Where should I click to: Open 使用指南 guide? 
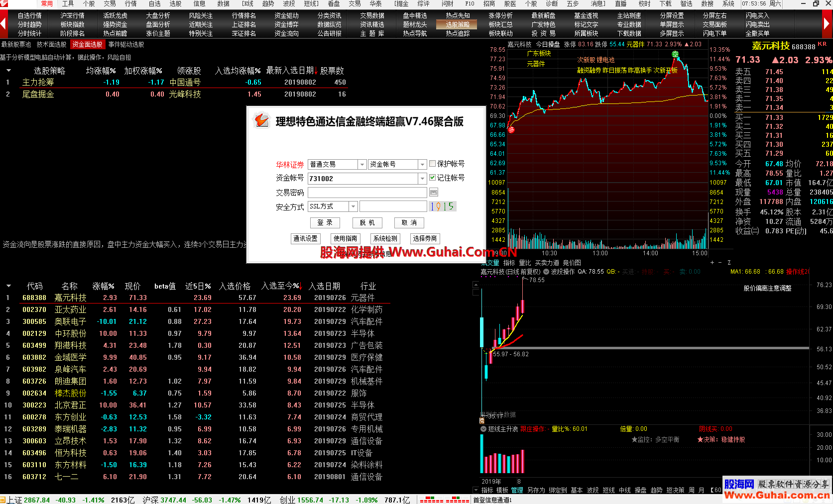tap(345, 239)
